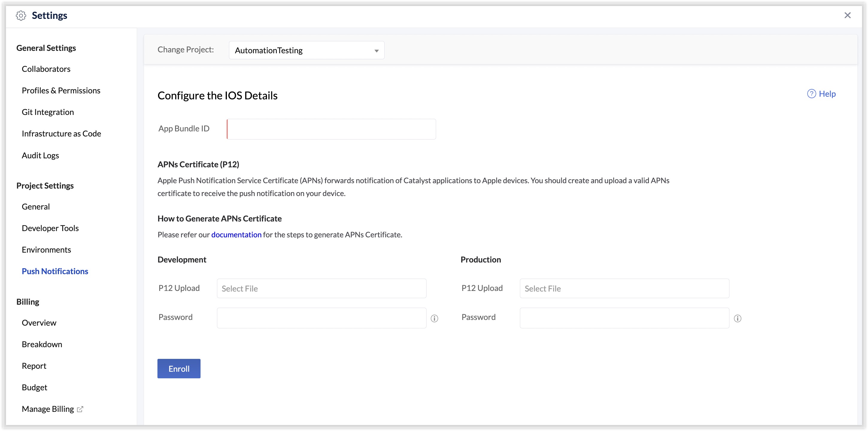
Task: Open the APNs Certificate documentation link
Action: click(x=236, y=235)
